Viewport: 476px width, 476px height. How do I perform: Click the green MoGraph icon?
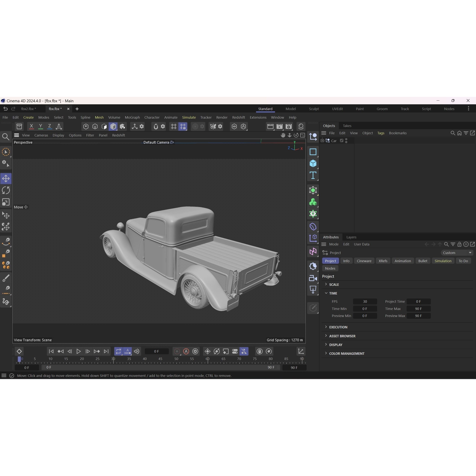tap(313, 202)
